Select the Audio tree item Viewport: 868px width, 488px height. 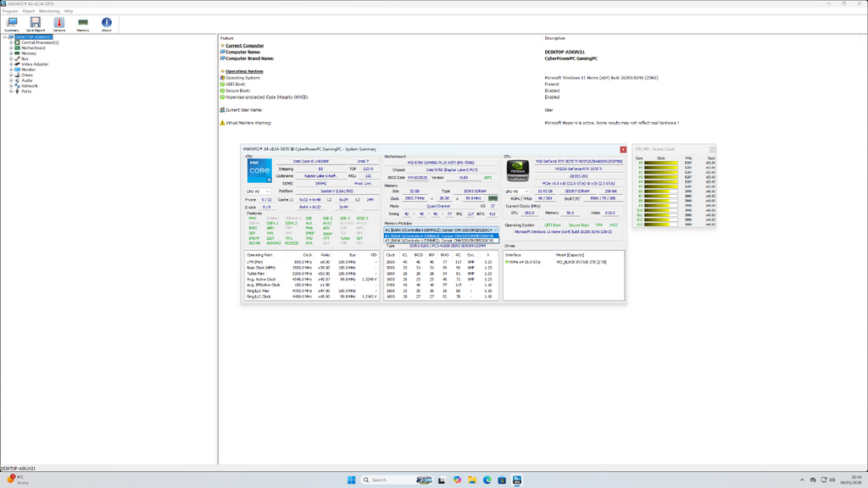point(26,80)
